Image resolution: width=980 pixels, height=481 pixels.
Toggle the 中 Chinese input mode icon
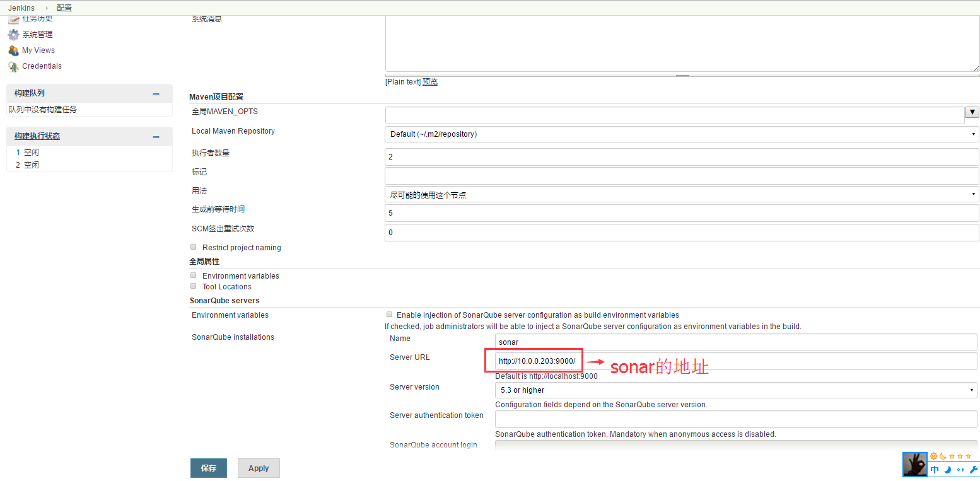click(935, 470)
